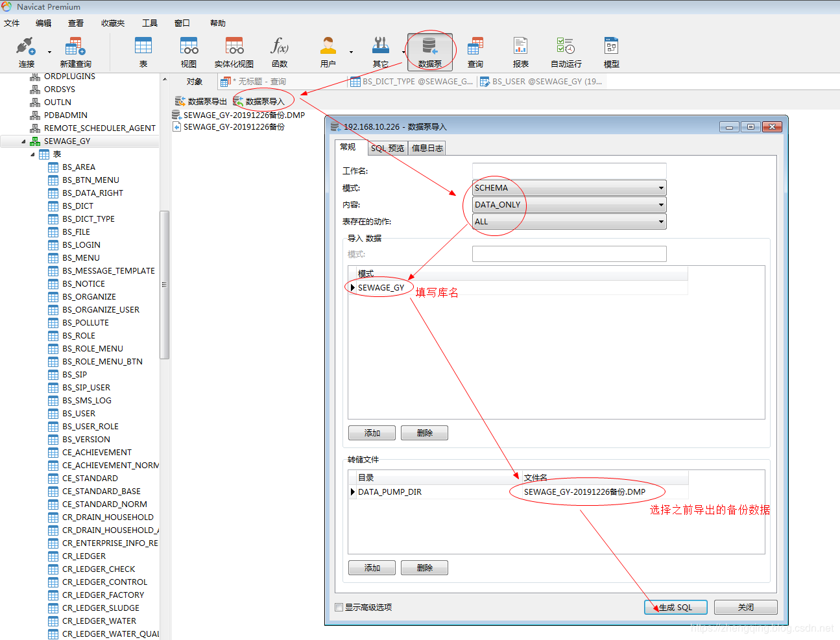The image size is (840, 640).
Task: Click the 生成 SQL button
Action: point(675,608)
